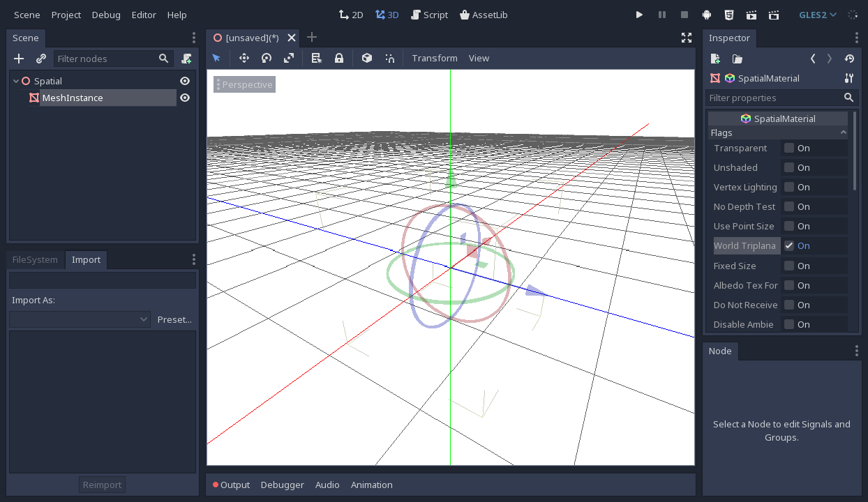Disable the World Triplanar flag
The image size is (868, 502).
(791, 245)
